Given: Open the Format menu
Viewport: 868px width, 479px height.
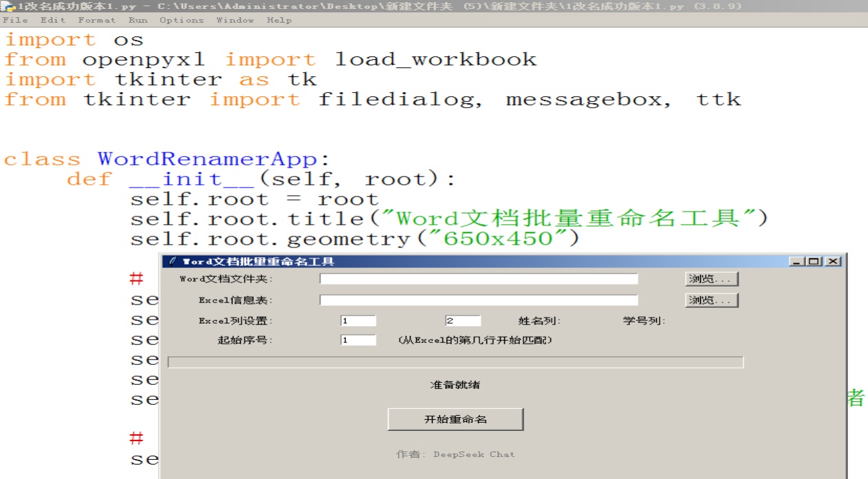Looking at the screenshot, I should coord(96,20).
